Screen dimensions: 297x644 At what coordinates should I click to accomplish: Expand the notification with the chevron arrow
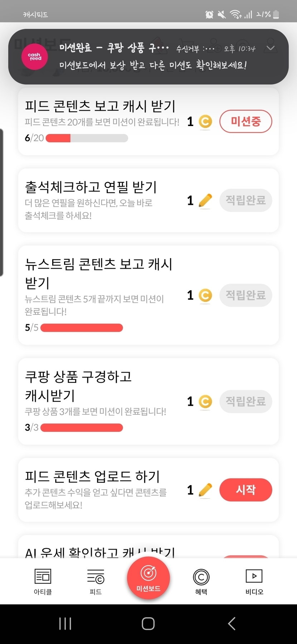pos(271,48)
